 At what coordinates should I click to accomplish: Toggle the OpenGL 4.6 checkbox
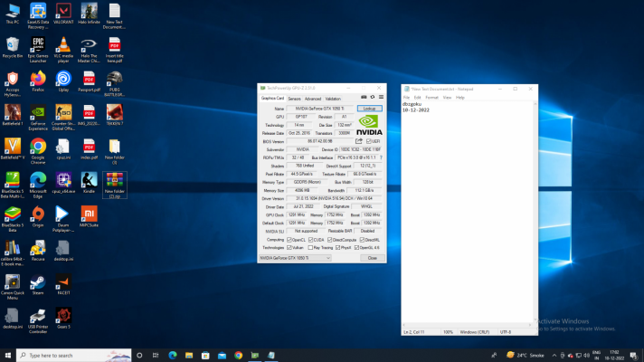356,248
